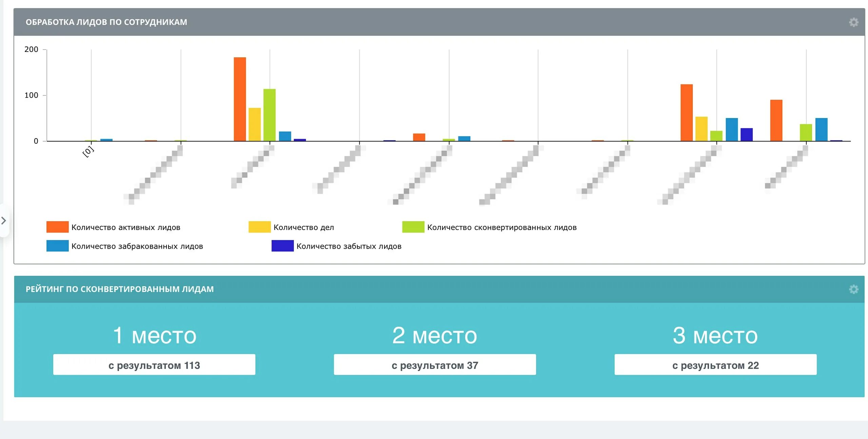Click the tall green converted leads bar
The image size is (868, 439).
[x=270, y=115]
